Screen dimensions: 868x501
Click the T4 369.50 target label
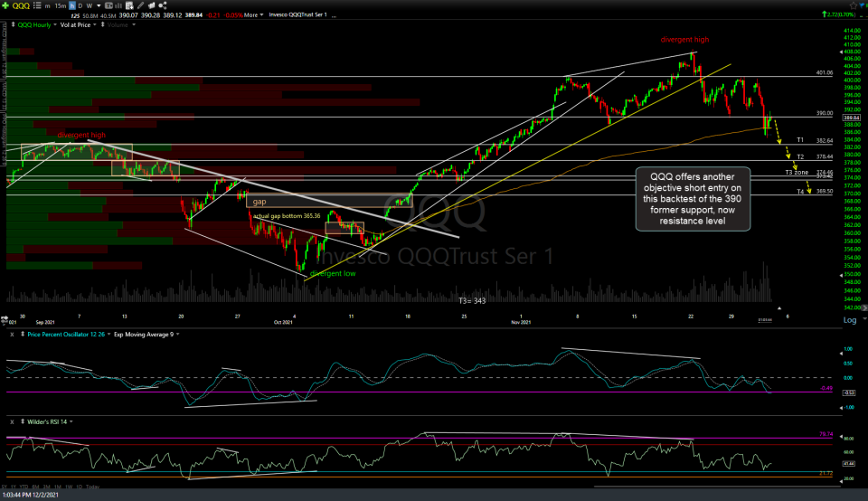(x=815, y=191)
